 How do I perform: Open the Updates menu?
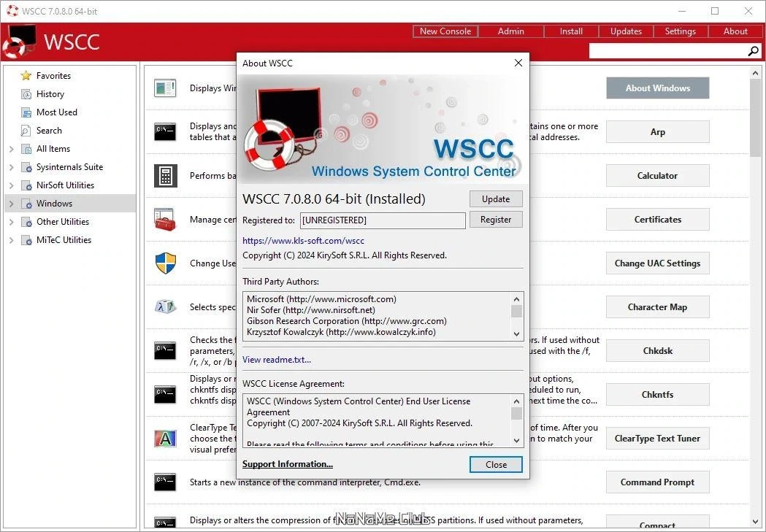(626, 31)
